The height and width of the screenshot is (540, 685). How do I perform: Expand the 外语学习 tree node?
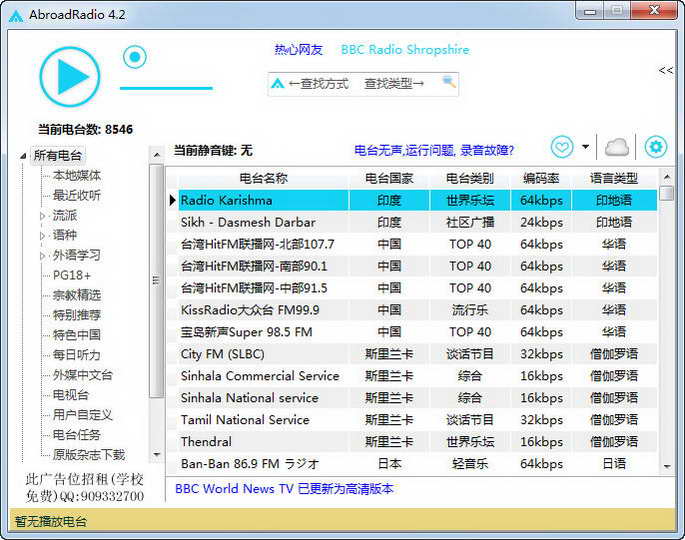coord(42,256)
